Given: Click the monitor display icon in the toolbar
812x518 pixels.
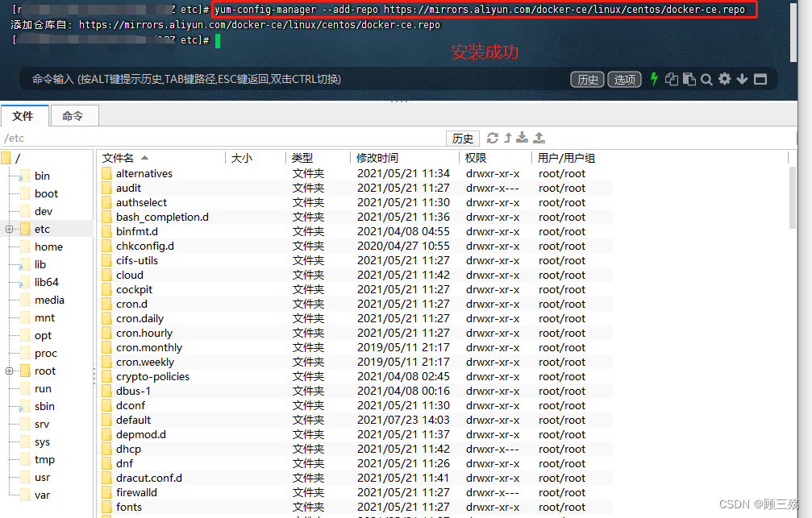Looking at the screenshot, I should pyautogui.click(x=760, y=80).
